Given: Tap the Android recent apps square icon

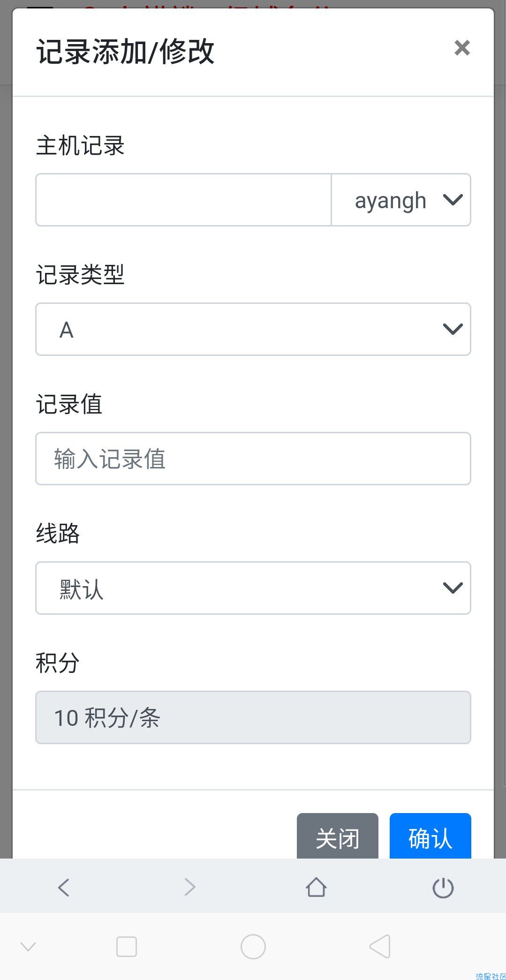Looking at the screenshot, I should pyautogui.click(x=127, y=947).
